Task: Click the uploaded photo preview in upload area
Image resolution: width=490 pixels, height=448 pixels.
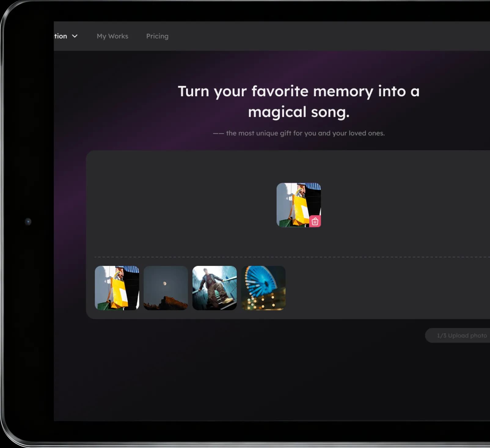Action: pos(293,202)
